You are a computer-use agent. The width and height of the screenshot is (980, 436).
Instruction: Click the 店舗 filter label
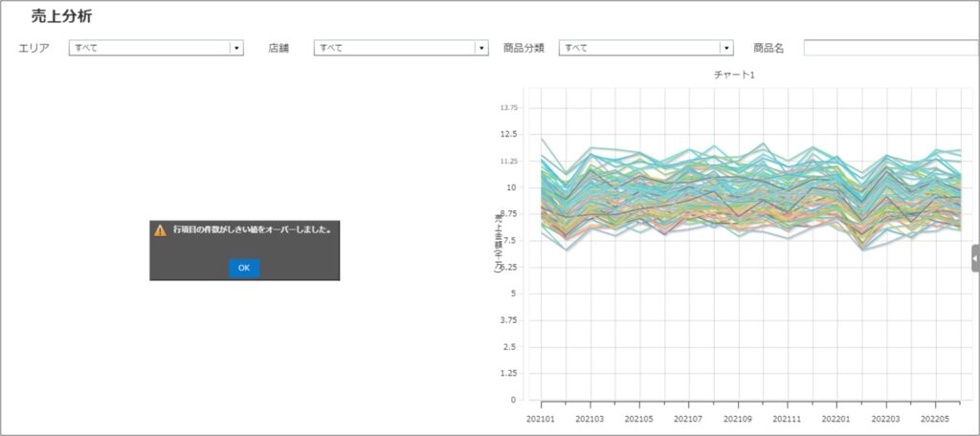coord(278,48)
